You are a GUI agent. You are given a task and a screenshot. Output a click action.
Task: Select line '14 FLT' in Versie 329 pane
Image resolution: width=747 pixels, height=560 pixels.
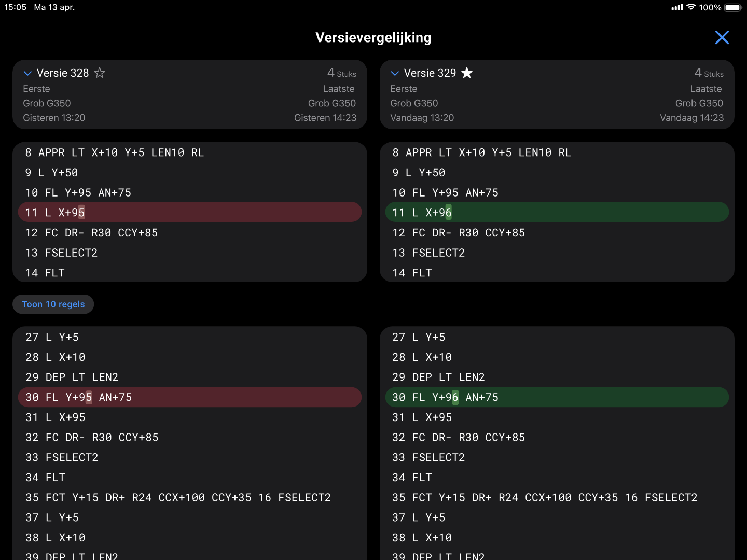557,273
